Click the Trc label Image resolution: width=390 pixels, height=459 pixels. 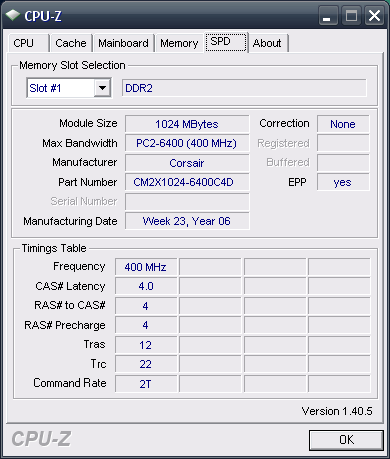coord(99,364)
